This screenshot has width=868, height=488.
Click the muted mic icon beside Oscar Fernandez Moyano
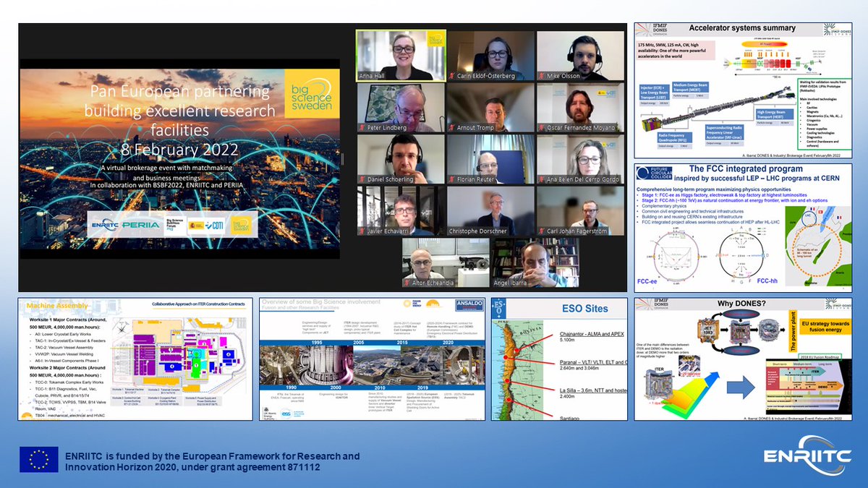click(542, 128)
